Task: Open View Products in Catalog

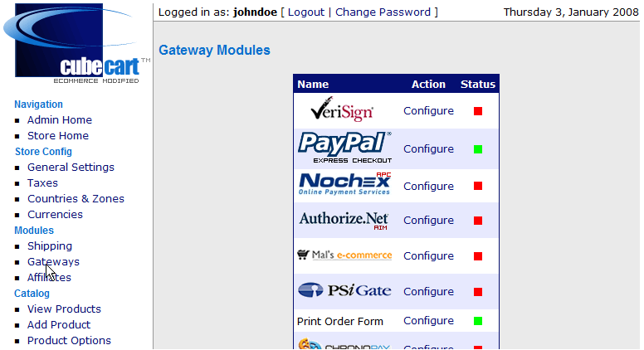Action: tap(64, 309)
